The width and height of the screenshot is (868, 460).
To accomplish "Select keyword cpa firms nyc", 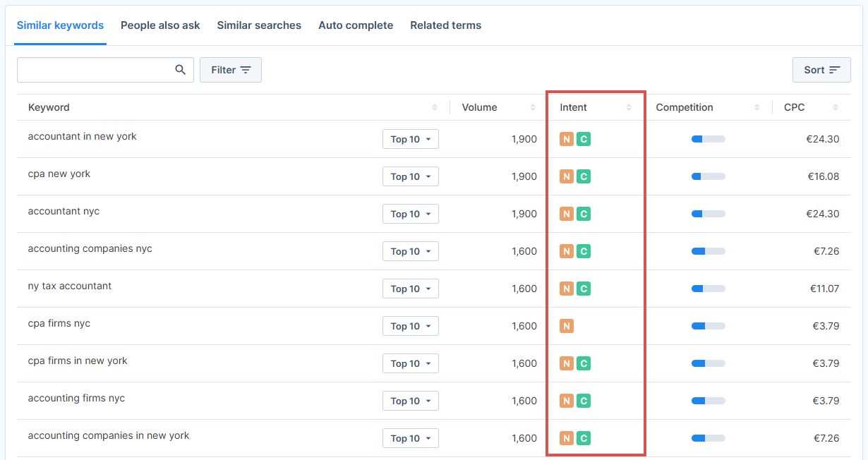I will pyautogui.click(x=59, y=323).
